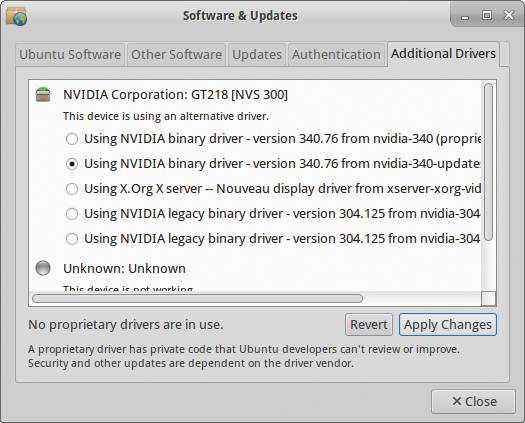Image resolution: width=525 pixels, height=423 pixels.
Task: Open the Ubuntu Software tab
Action: (70, 55)
